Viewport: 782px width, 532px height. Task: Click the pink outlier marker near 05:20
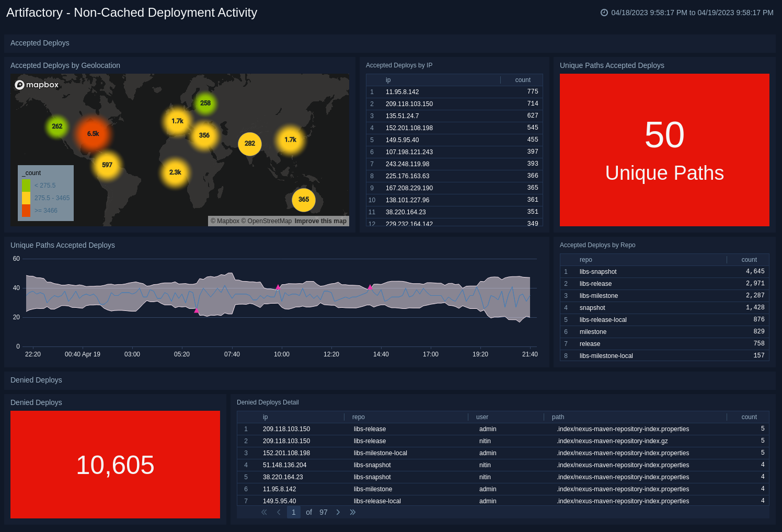(197, 311)
